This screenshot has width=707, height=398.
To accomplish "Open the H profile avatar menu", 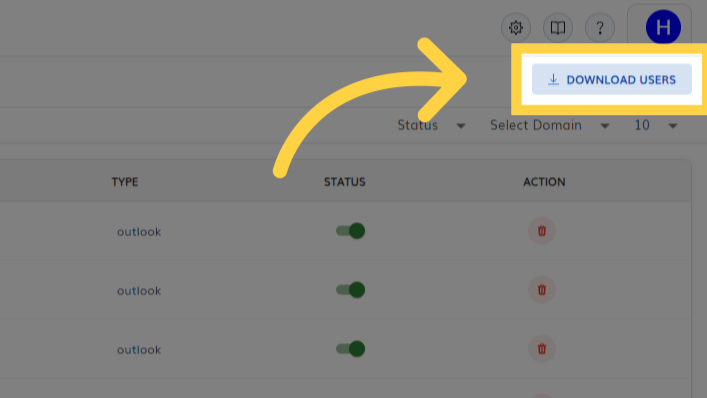I will [x=663, y=27].
